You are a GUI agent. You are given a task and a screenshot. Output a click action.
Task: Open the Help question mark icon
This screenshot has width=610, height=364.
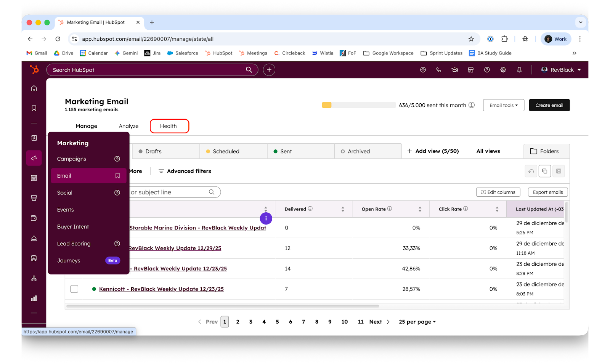(x=487, y=70)
